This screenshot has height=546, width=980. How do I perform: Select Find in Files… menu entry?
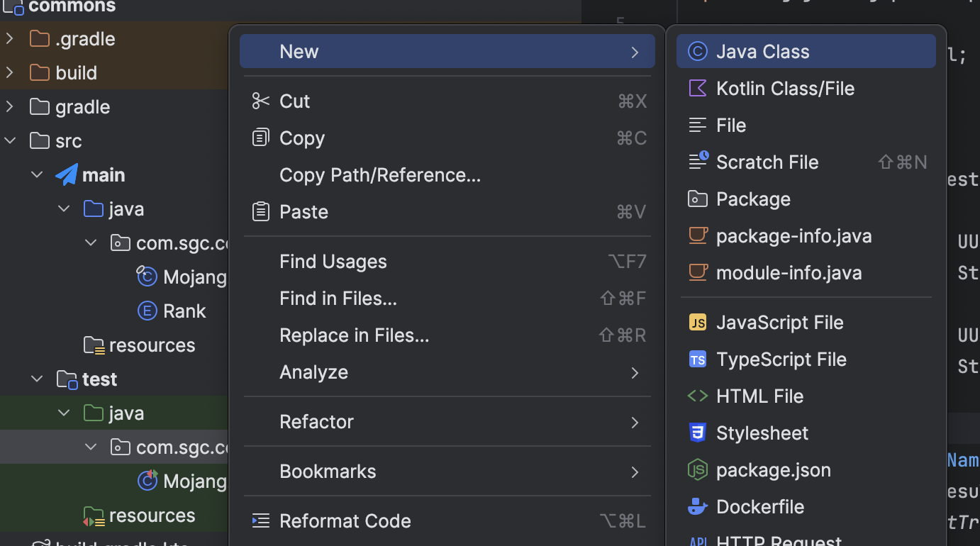(338, 299)
